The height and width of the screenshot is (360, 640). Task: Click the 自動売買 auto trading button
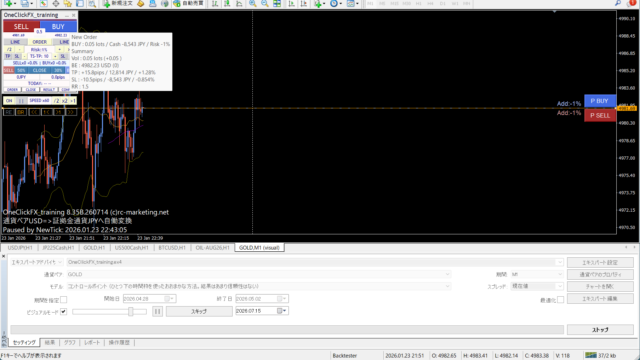tap(189, 4)
